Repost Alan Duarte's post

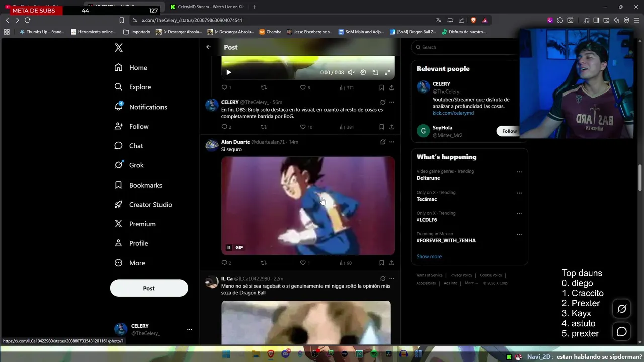point(264,263)
